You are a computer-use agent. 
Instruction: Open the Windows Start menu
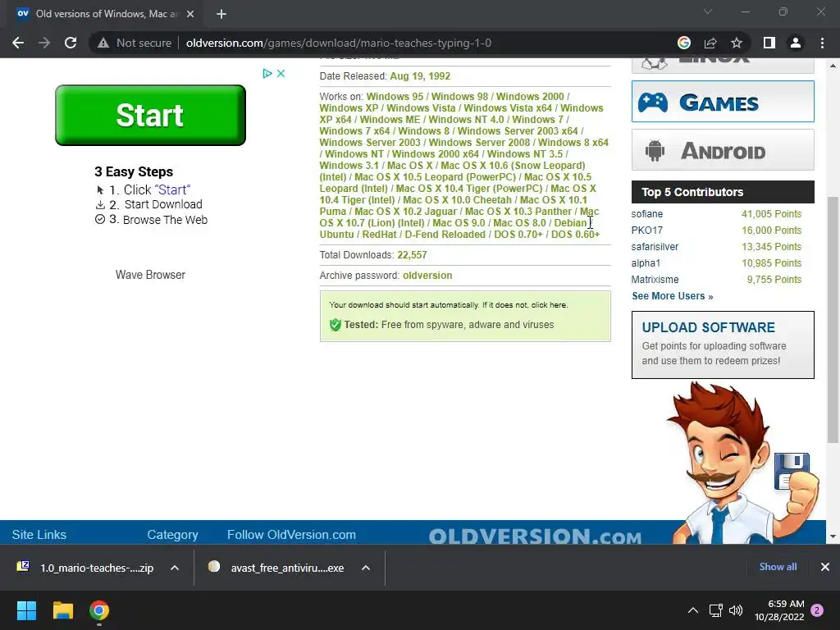(26, 610)
